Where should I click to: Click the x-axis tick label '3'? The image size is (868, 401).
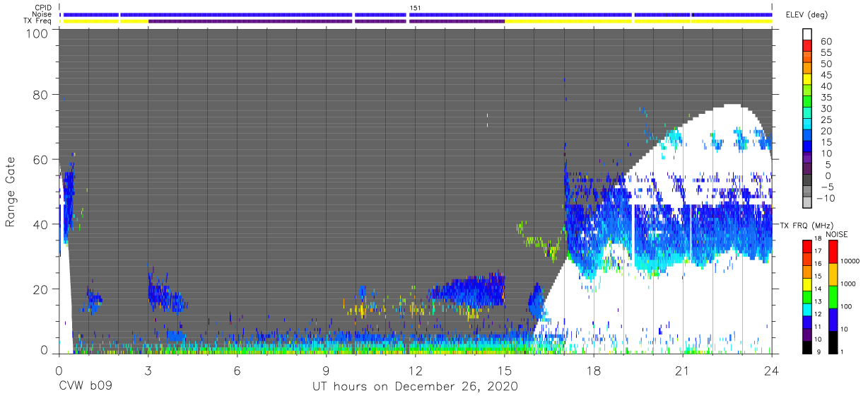[x=148, y=370]
